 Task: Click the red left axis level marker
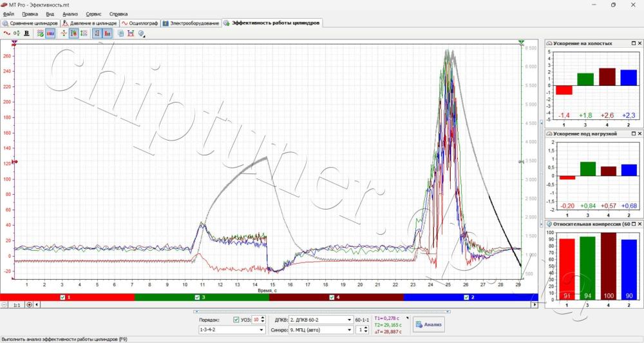14,162
